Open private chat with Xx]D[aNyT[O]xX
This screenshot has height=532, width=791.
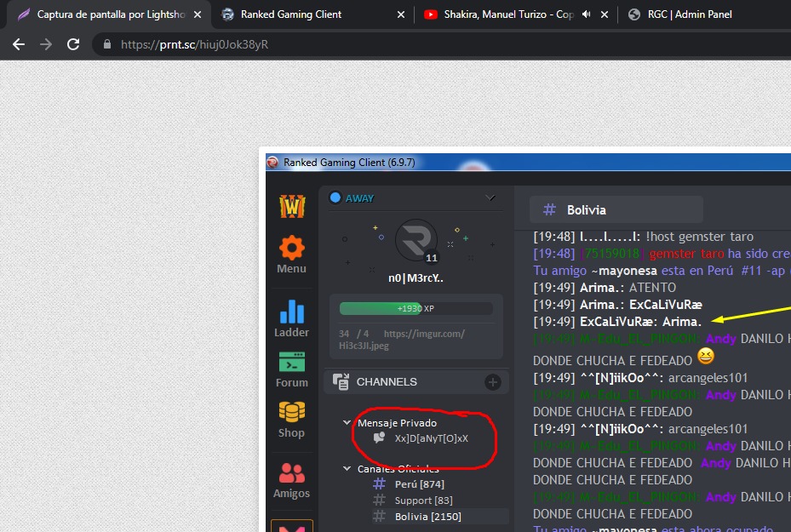click(x=432, y=438)
